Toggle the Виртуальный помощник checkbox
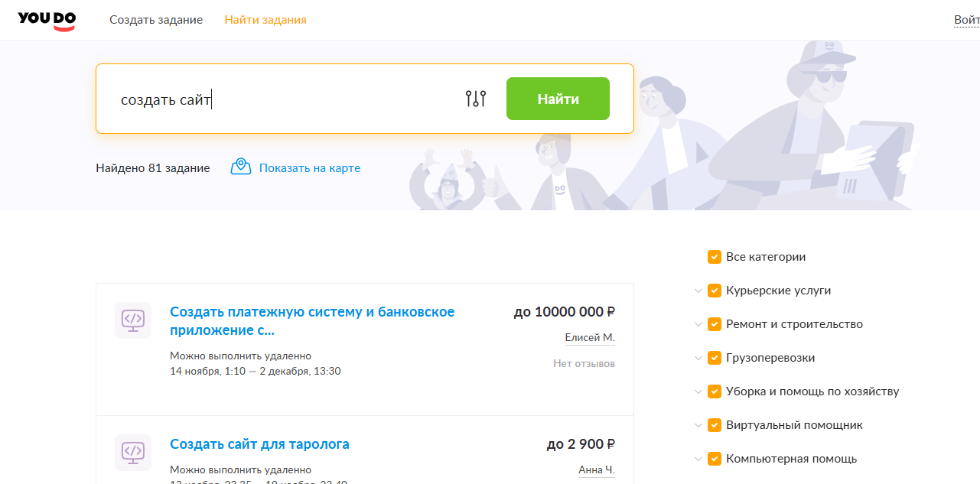Image resolution: width=980 pixels, height=484 pixels. tap(715, 425)
